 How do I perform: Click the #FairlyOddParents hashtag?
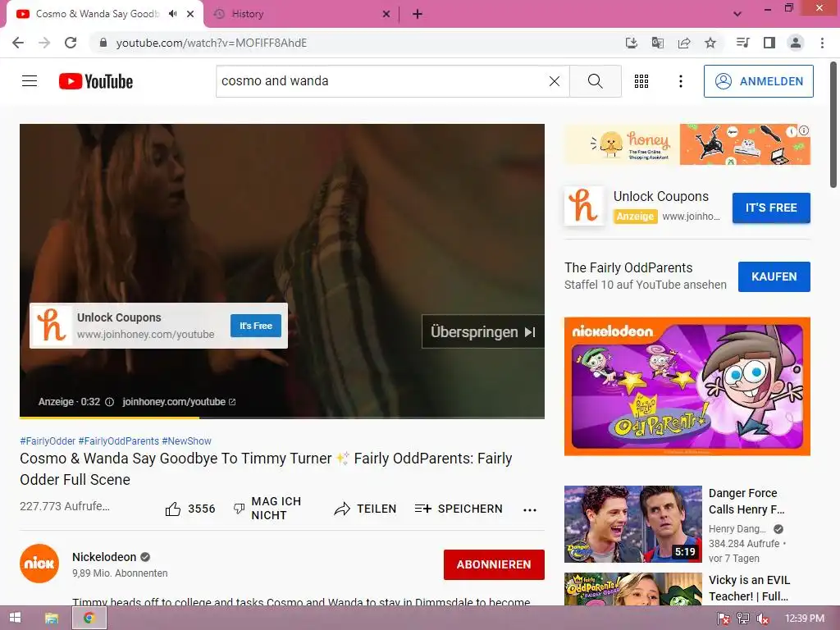tap(118, 441)
